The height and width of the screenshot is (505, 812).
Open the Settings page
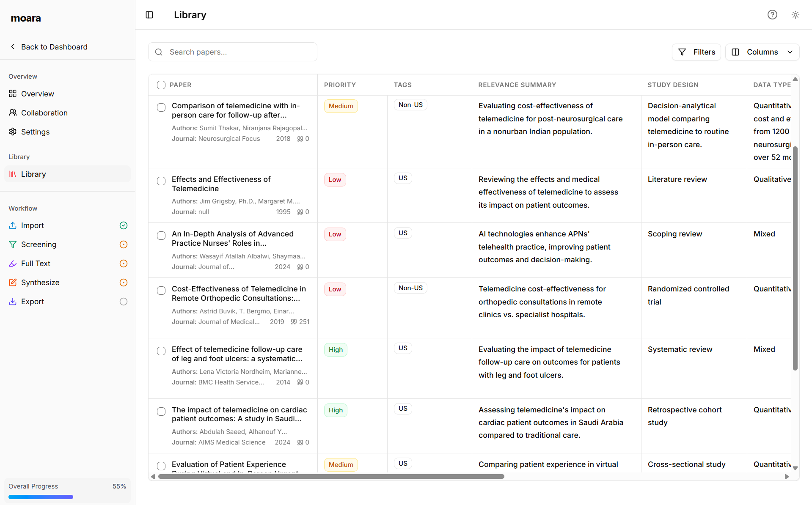click(35, 132)
